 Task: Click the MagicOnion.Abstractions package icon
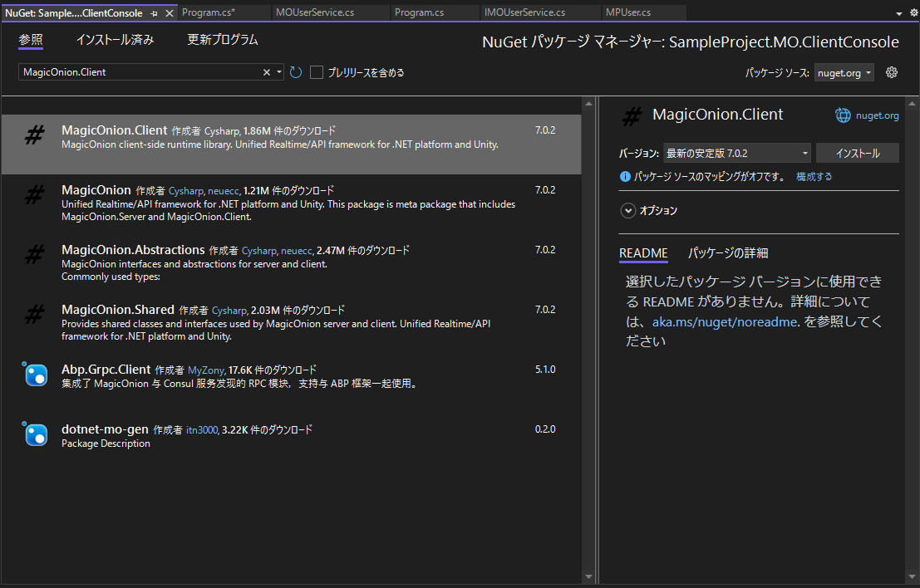35,254
